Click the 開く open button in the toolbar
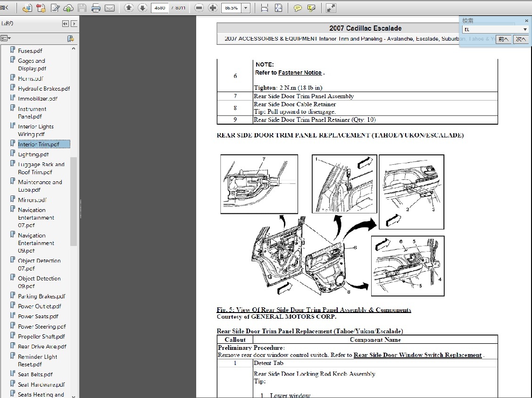The image size is (532, 398). 4,8
